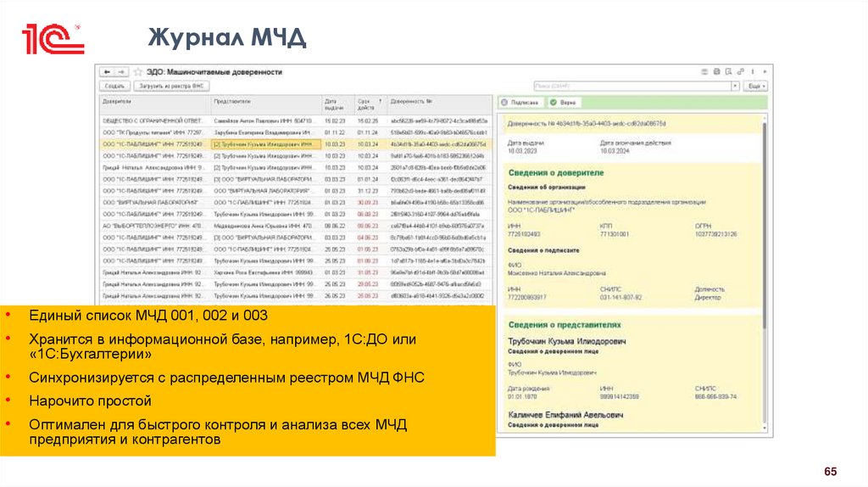The image size is (868, 487).
Task: Click the expiry date 16.02.25
Action: [x=368, y=120]
